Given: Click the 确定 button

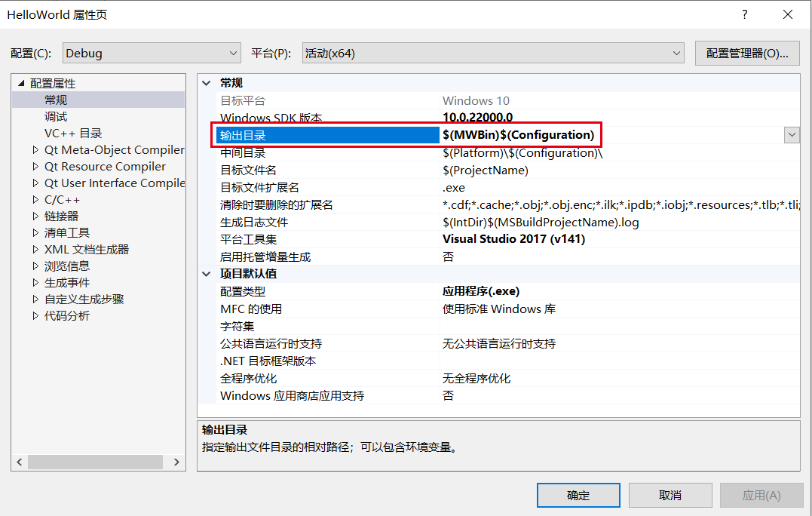Looking at the screenshot, I should (x=578, y=495).
